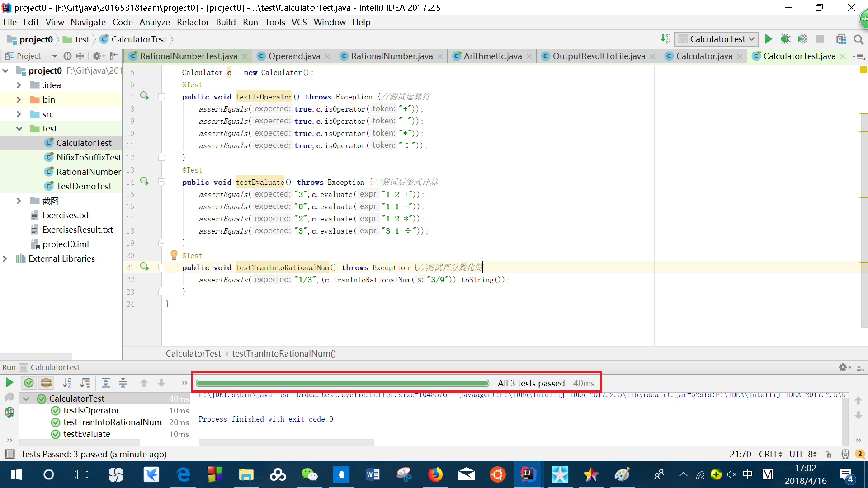868x488 pixels.
Task: Open Firefox from the taskbar
Action: point(435,474)
